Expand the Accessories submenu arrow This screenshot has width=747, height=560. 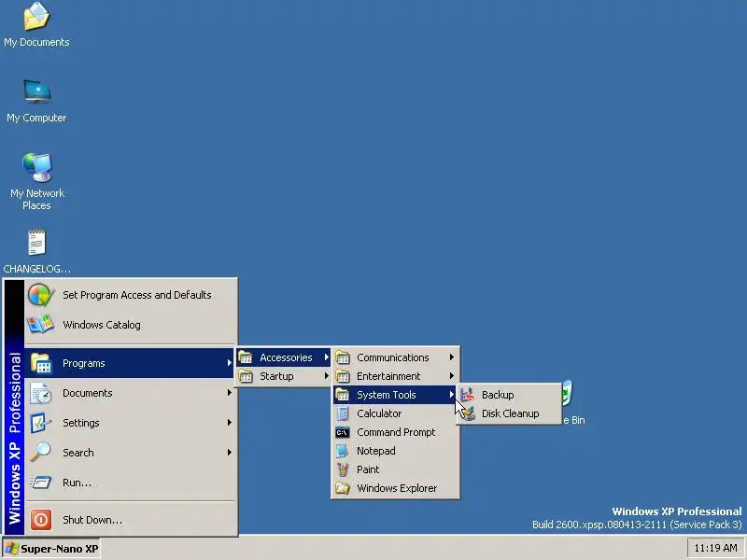pos(326,357)
